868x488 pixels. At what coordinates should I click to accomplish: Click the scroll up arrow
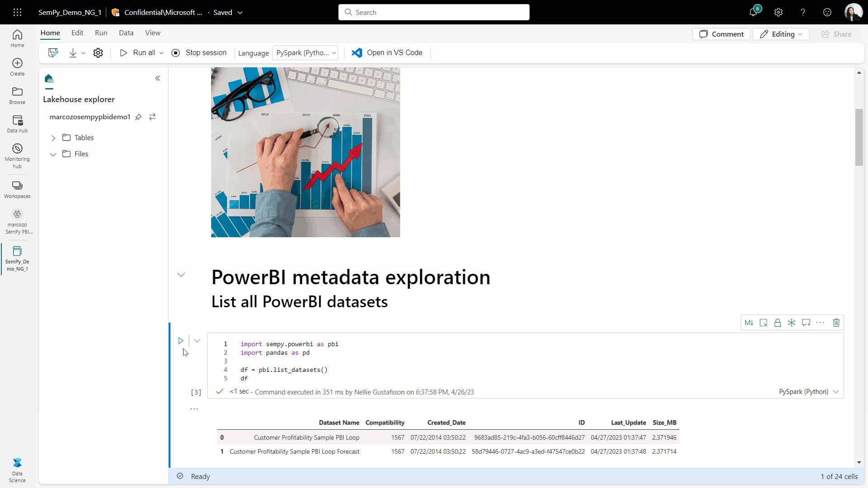(859, 73)
